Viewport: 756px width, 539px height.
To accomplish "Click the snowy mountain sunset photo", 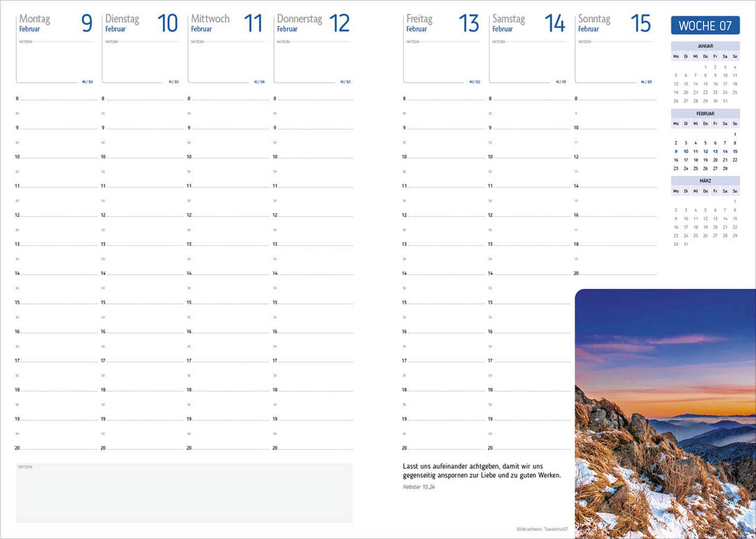I will 665,413.
